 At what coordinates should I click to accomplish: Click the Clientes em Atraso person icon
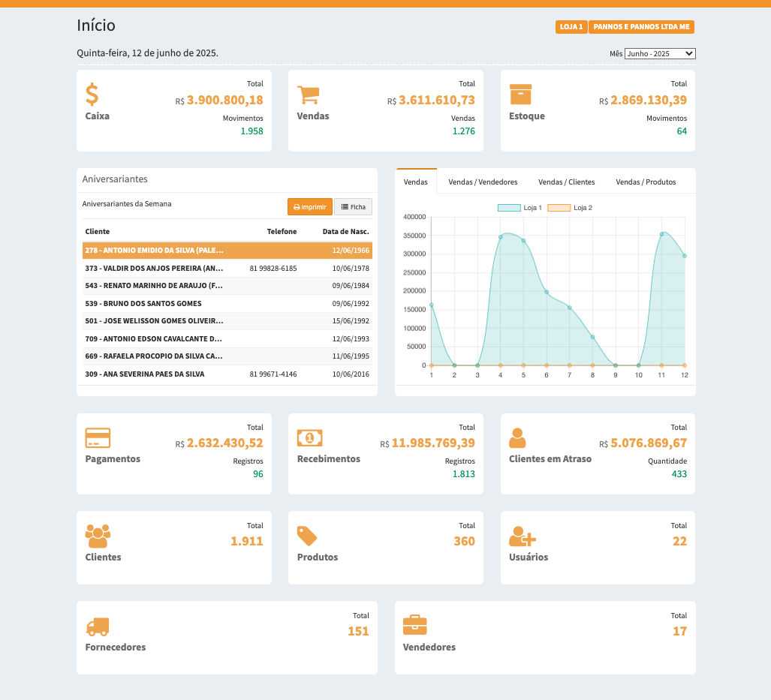click(x=517, y=437)
